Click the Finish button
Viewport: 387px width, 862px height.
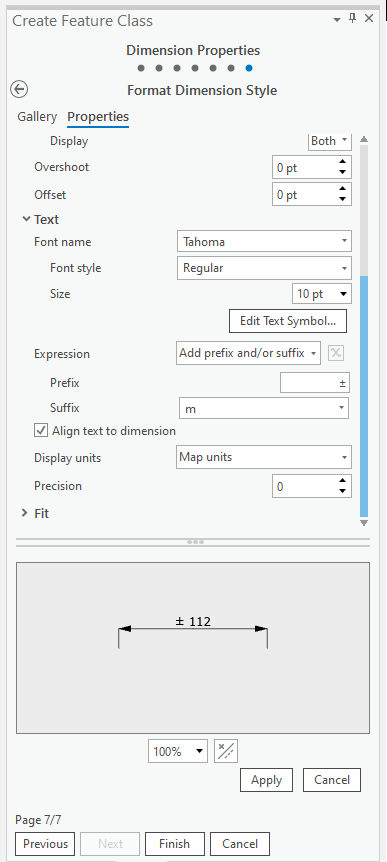pos(174,844)
